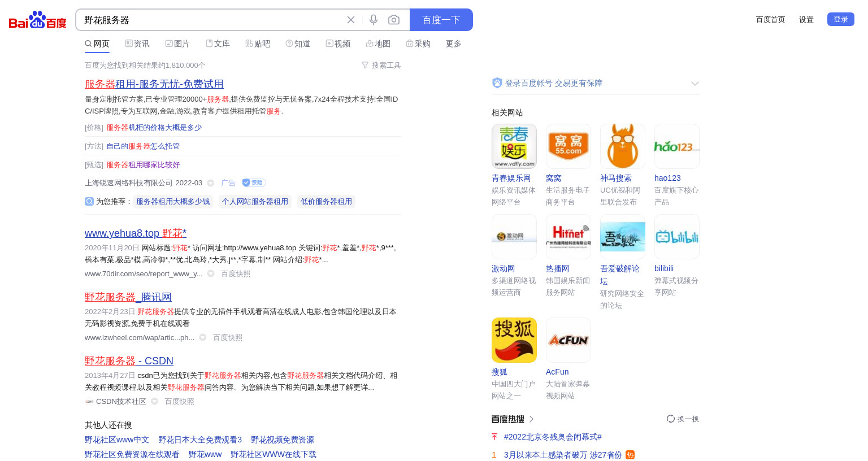Open related search 野花视频免费资源
This screenshot has height=461, width=868.
283,440
